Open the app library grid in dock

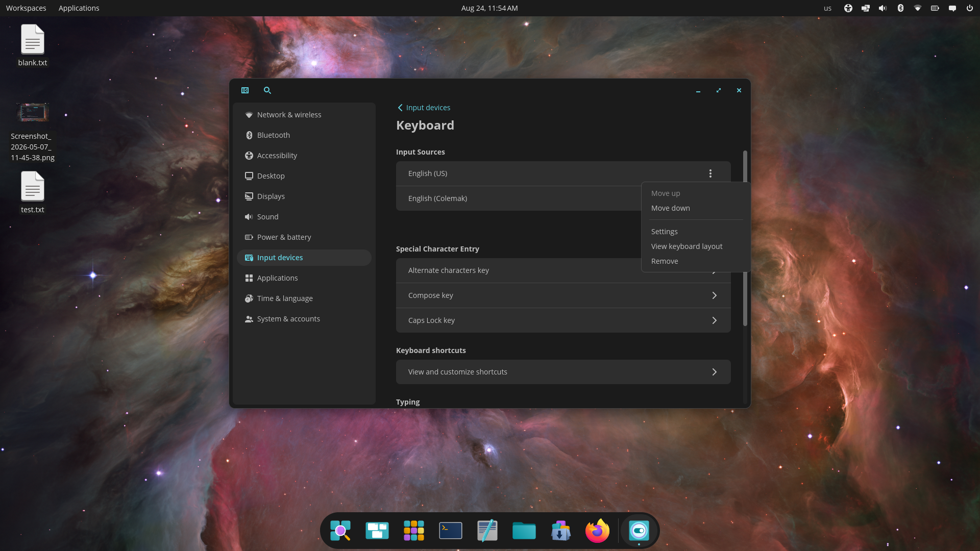(414, 531)
